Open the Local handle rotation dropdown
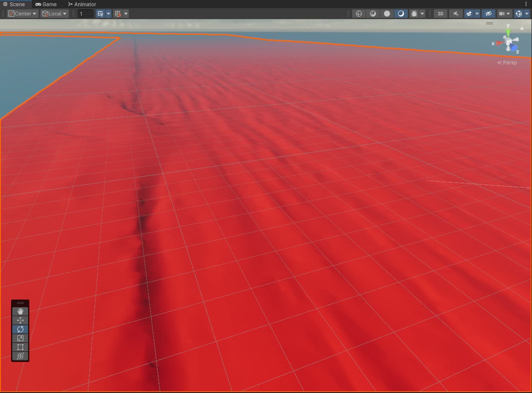Screen dimensions: 532x393 click(54, 13)
